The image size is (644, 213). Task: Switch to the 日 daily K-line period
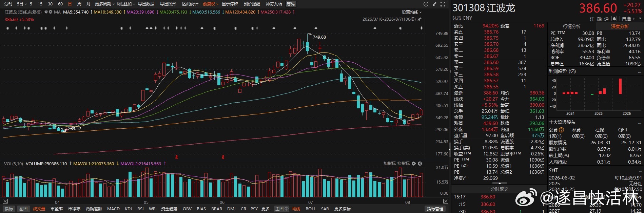tap(70, 4)
